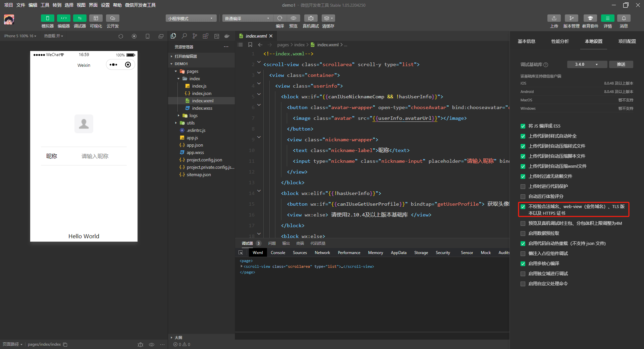Expand the 打开的编辑器 section
Viewport: 644px width, 349px height.
tap(201, 56)
